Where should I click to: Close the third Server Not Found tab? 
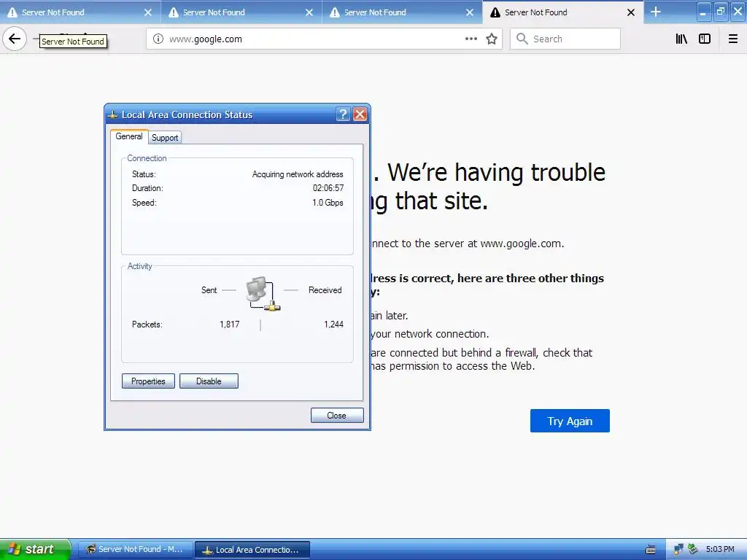(x=470, y=12)
